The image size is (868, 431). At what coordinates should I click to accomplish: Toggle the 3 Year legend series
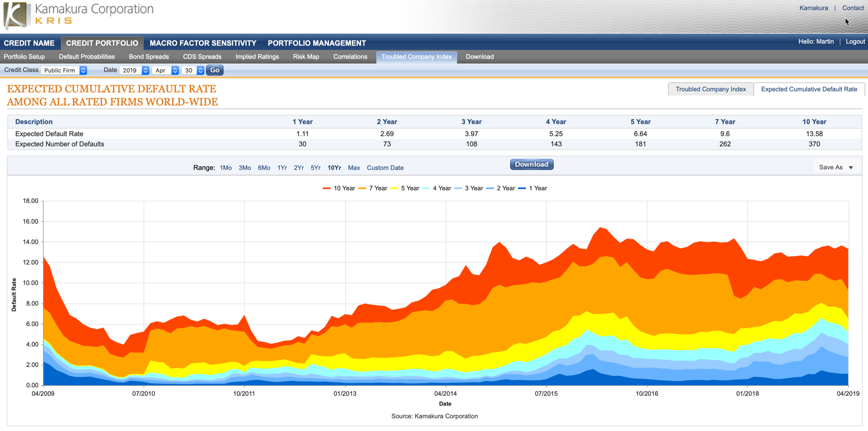click(469, 188)
